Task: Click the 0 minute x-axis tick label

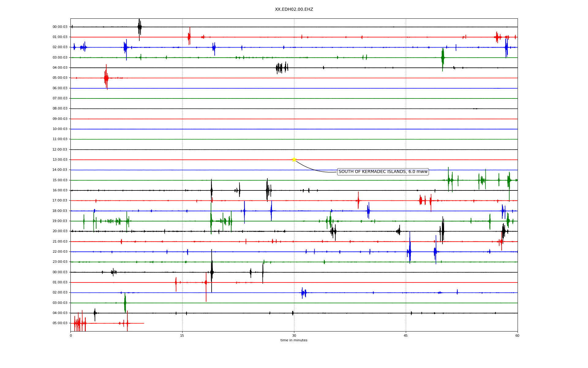Action: point(71,335)
